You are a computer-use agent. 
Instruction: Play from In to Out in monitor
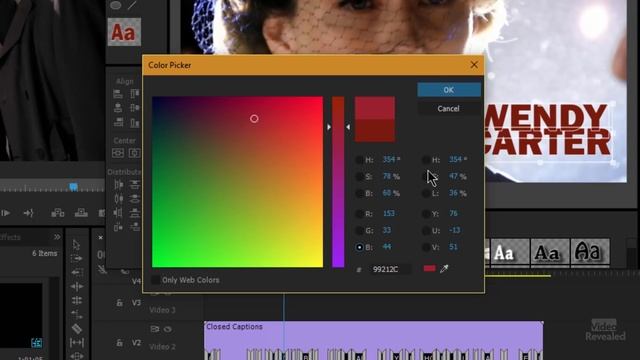[x=6, y=213]
